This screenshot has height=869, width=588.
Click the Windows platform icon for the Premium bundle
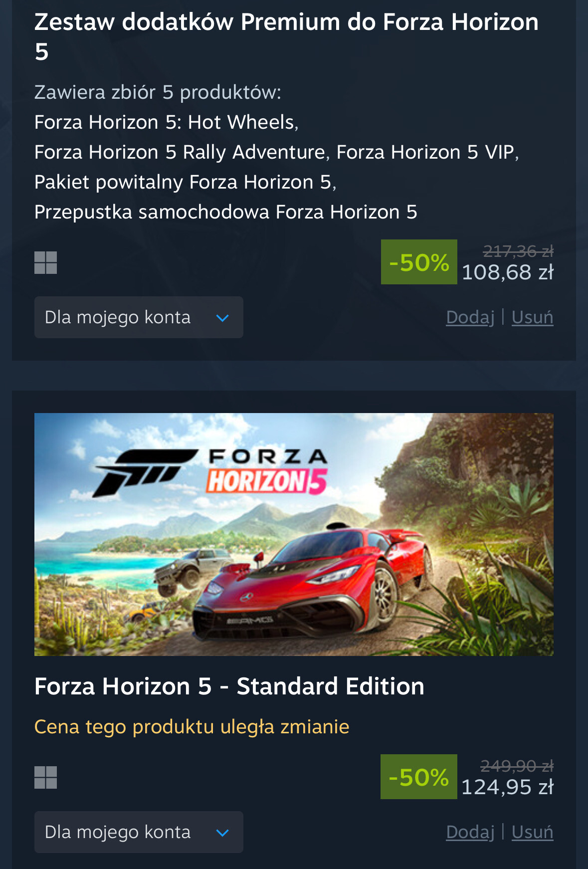point(45,263)
